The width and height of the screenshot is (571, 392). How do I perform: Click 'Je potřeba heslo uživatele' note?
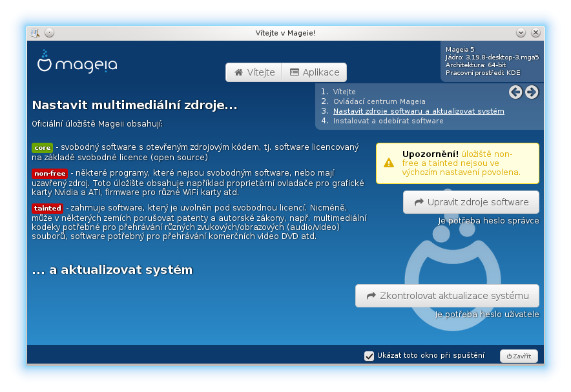487,314
